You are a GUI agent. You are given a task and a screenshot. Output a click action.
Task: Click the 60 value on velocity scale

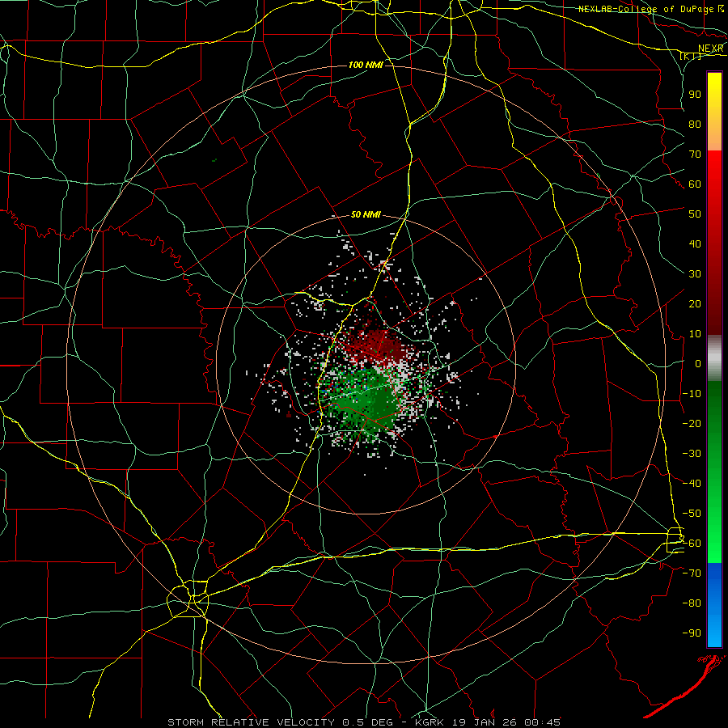pos(695,184)
